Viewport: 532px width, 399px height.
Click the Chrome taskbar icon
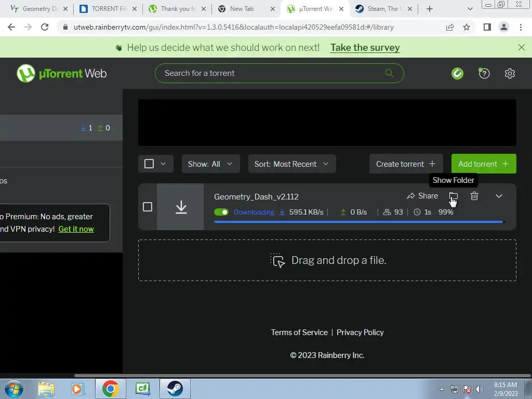click(110, 389)
